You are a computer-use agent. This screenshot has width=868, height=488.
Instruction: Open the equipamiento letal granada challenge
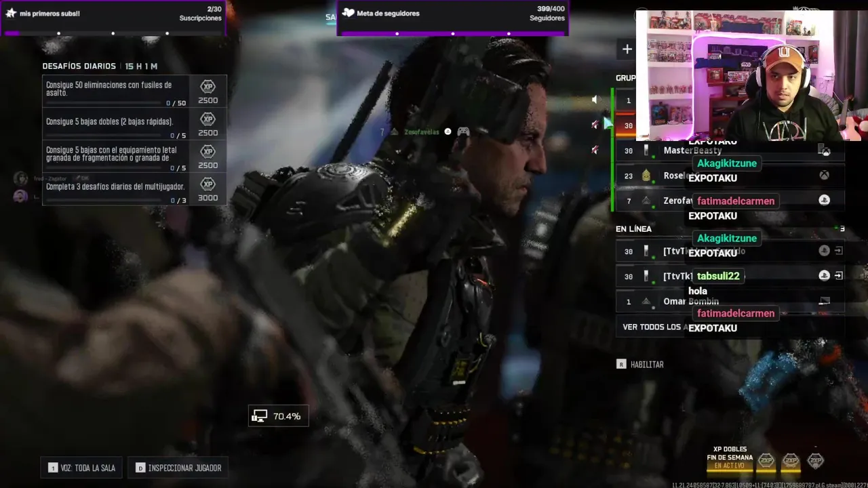click(134, 157)
